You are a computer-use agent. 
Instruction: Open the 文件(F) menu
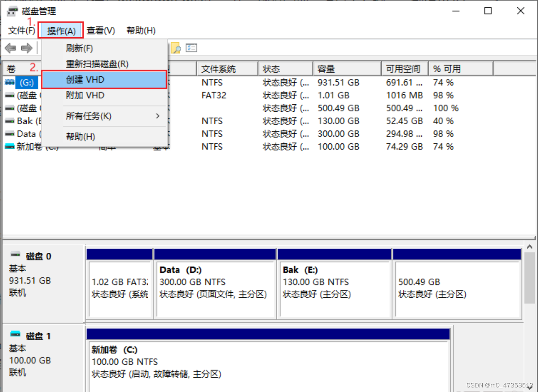click(x=22, y=30)
